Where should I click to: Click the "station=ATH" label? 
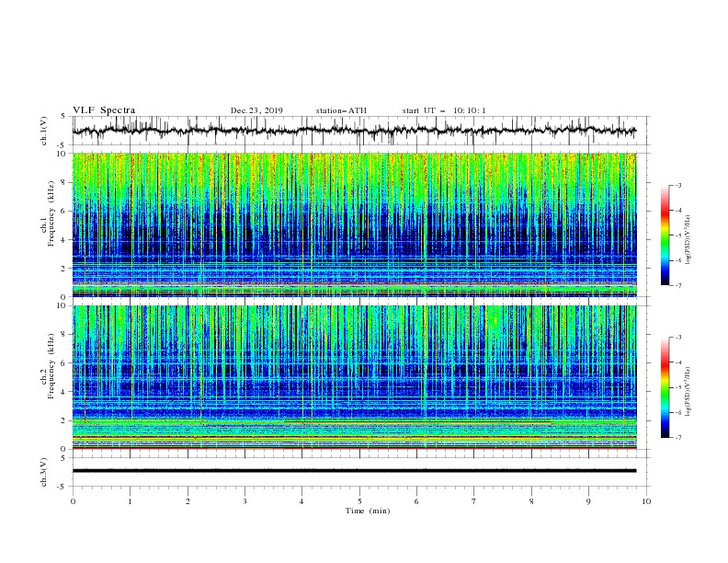click(x=341, y=110)
